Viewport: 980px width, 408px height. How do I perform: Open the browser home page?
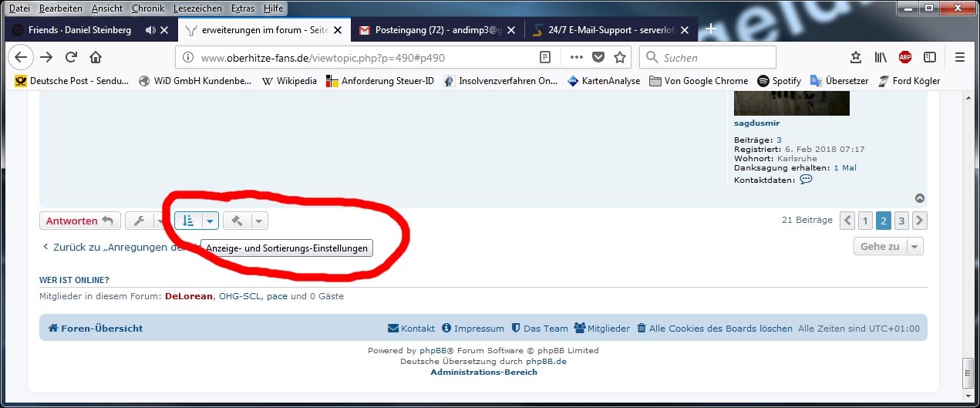click(96, 57)
